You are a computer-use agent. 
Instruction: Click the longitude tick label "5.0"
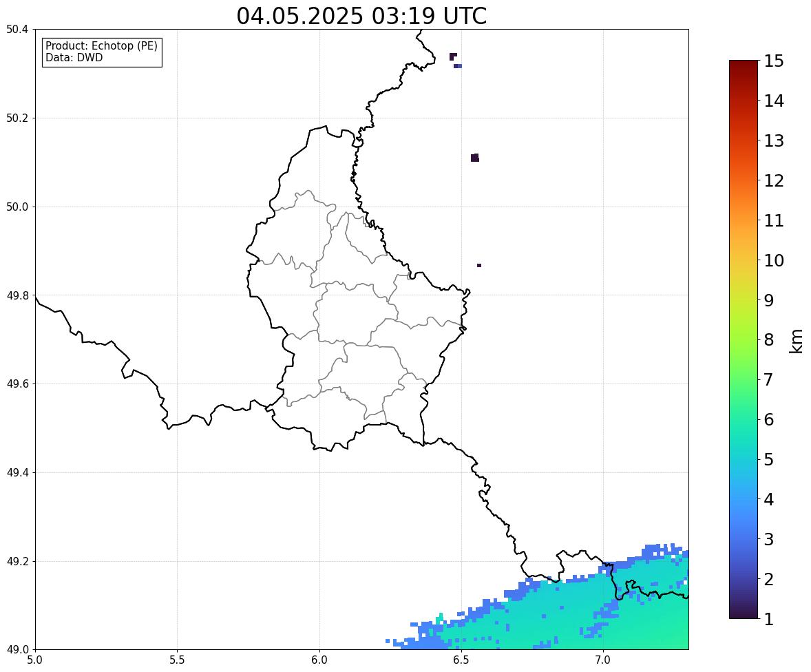35,660
